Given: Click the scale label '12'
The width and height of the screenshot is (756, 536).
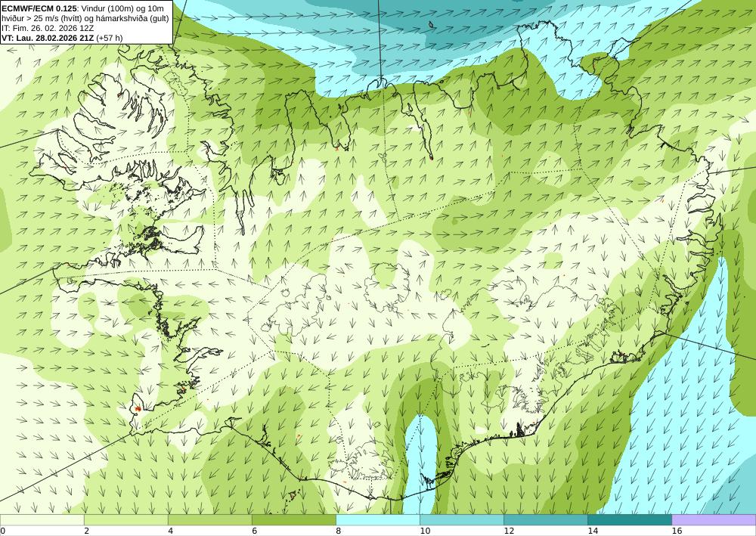Looking at the screenshot, I should [x=509, y=531].
